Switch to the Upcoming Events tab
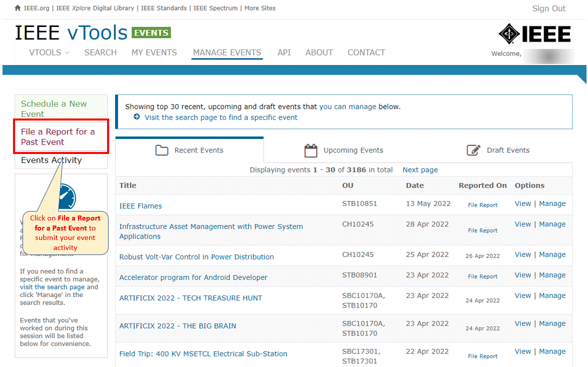 [x=344, y=150]
